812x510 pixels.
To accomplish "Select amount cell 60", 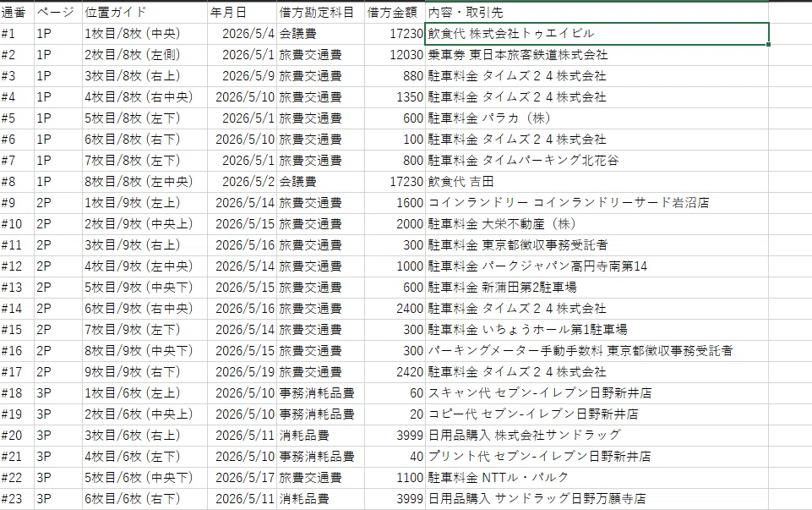I will click(395, 393).
